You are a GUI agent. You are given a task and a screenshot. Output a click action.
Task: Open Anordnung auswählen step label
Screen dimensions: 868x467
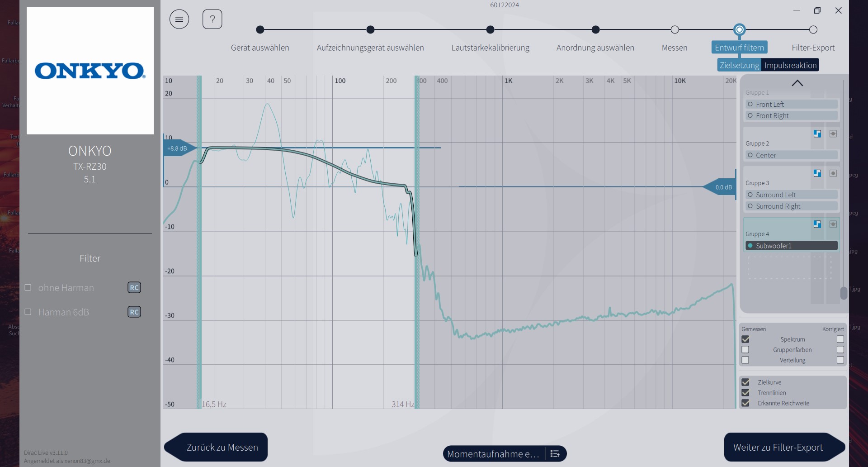coord(595,48)
